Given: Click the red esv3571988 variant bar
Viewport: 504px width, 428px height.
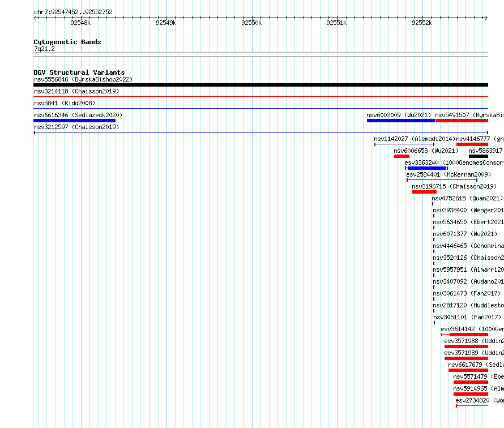Looking at the screenshot, I should pos(467,346).
